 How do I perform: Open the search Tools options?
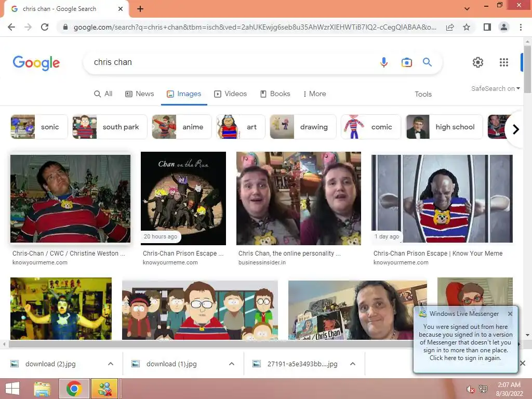(x=423, y=95)
